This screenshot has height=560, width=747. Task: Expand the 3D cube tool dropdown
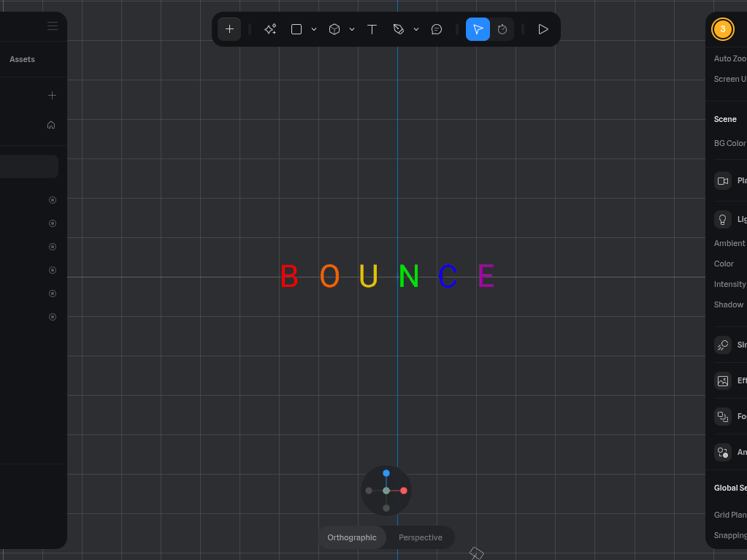click(x=351, y=29)
